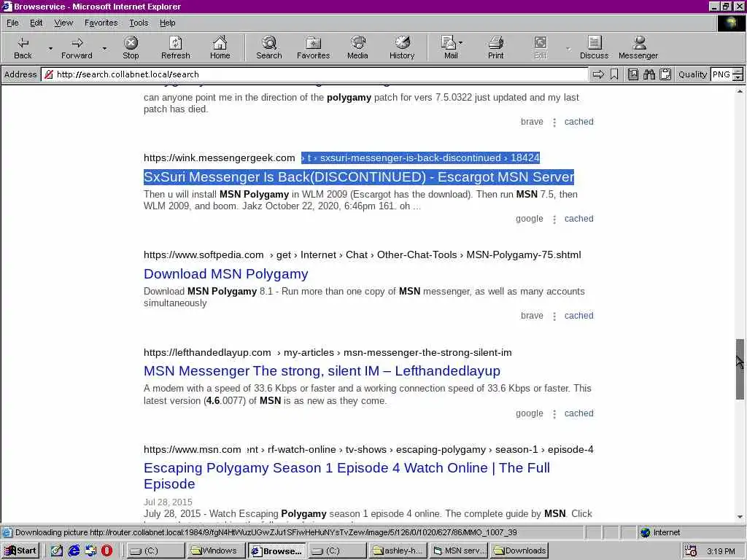This screenshot has width=747, height=560.
Task: Click the bookmarks book icon
Action: click(633, 74)
